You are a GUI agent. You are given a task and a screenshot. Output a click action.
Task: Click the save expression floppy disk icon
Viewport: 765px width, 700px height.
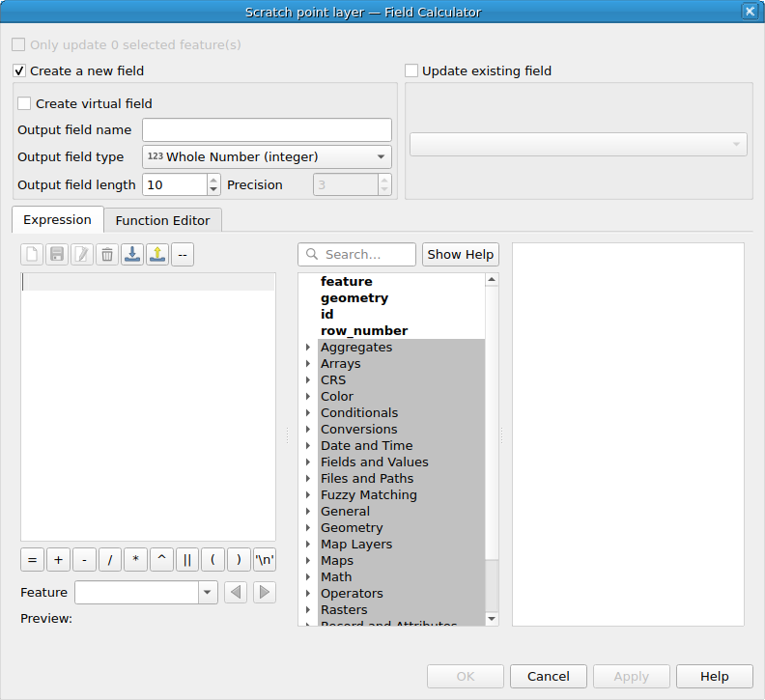pos(57,254)
